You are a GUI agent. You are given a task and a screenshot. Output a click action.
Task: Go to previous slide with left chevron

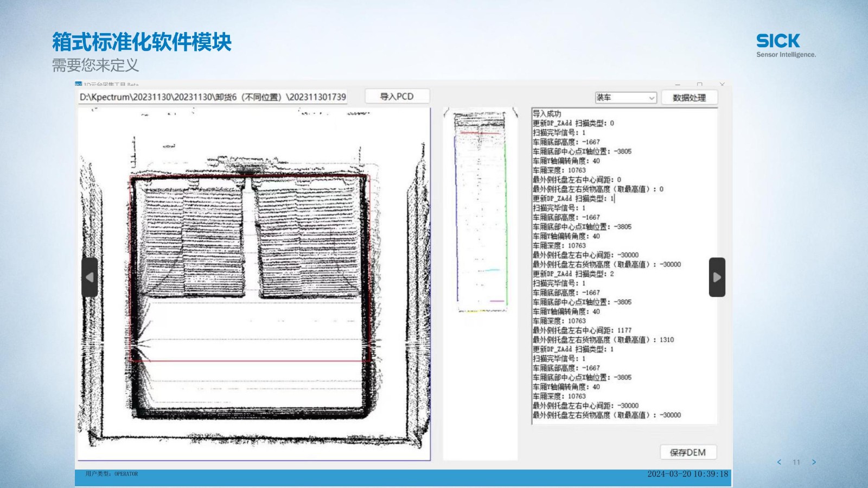pyautogui.click(x=780, y=462)
